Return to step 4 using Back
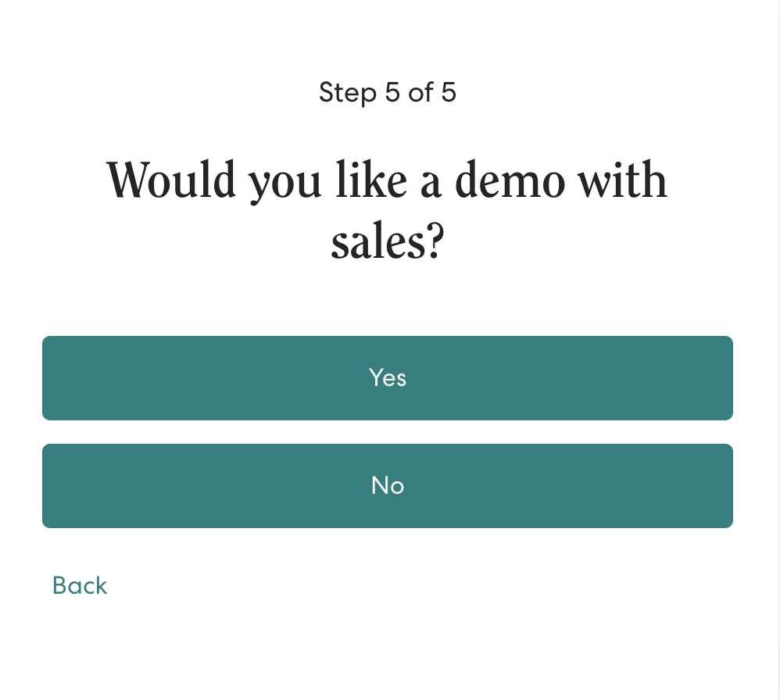780x700 pixels. tap(80, 585)
